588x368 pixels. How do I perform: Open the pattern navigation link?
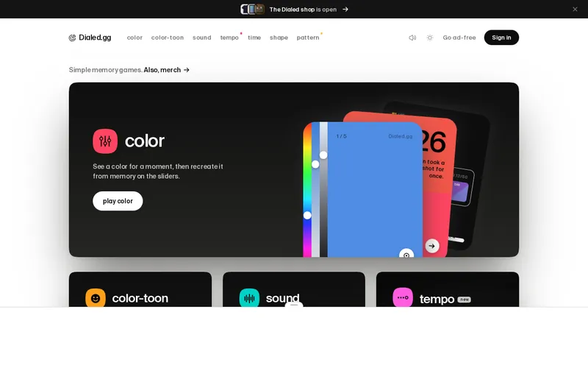point(308,38)
